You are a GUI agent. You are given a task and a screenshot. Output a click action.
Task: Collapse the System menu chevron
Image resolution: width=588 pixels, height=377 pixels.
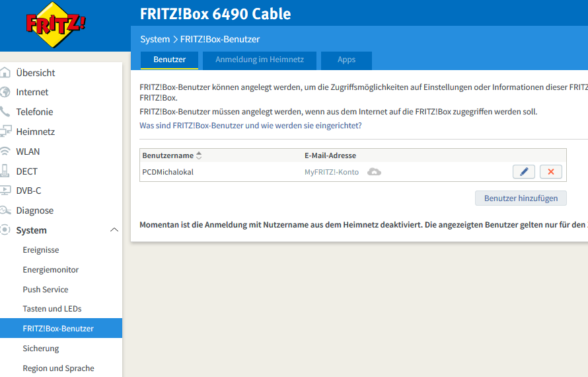coord(114,230)
